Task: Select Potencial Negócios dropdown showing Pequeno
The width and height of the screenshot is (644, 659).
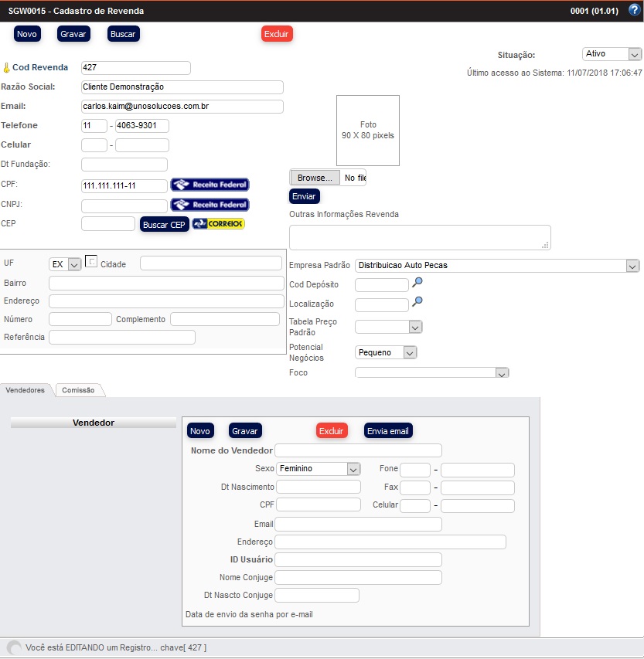Action: [386, 352]
